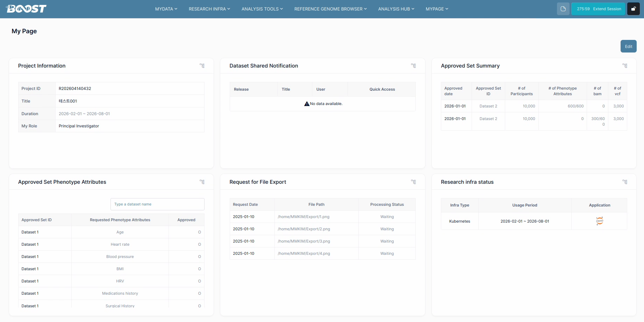Click the unlock icon in top bar

[x=633, y=9]
